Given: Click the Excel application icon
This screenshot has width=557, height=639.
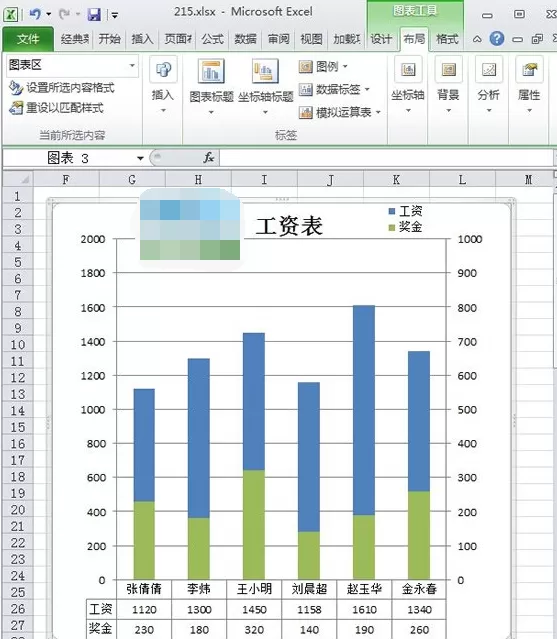Looking at the screenshot, I should 10,15.
